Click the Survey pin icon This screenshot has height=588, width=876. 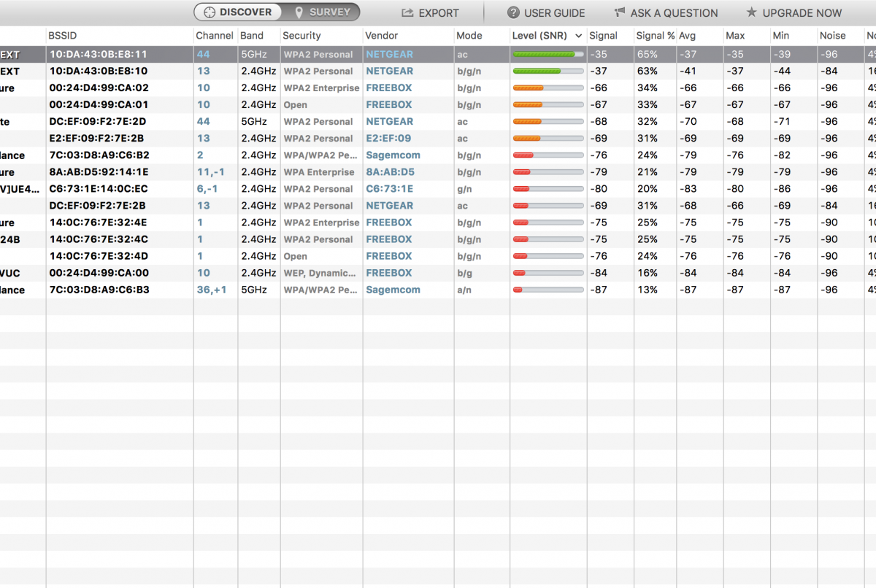coord(299,12)
